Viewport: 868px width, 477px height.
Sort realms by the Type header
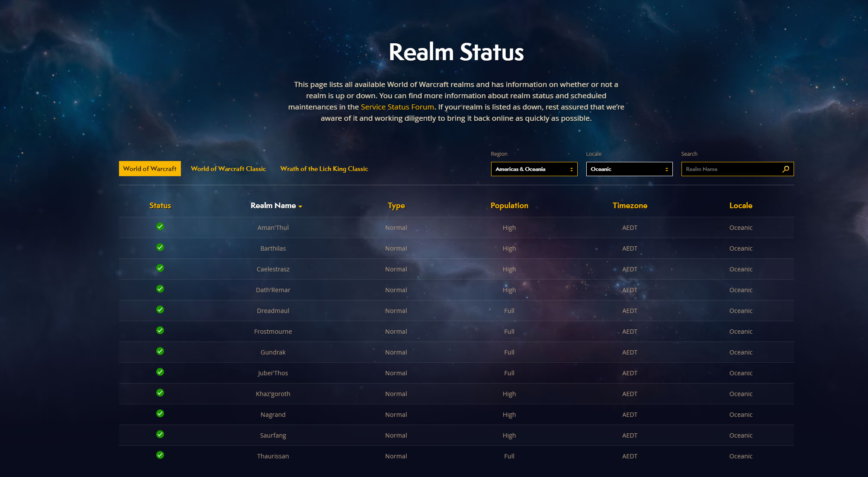(396, 206)
